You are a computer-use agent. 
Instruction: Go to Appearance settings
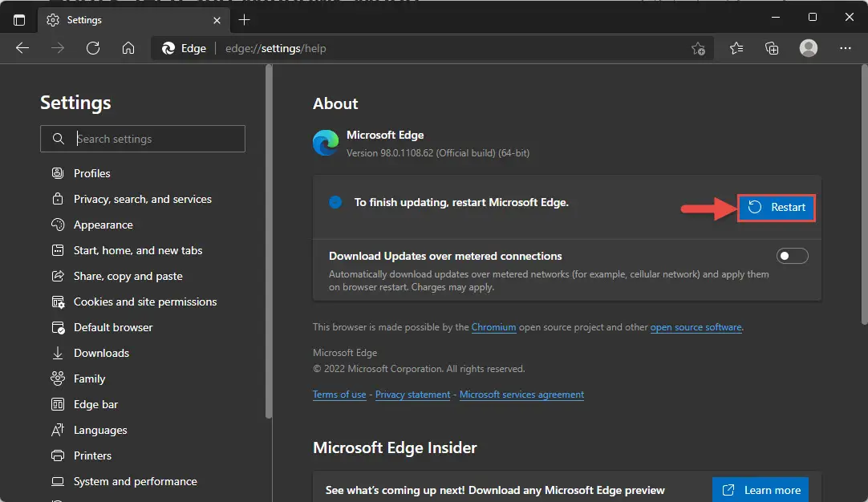[x=103, y=225]
